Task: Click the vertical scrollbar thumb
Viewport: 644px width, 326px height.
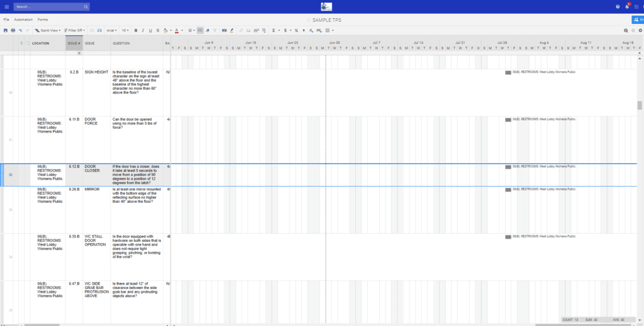Action: click(x=640, y=106)
